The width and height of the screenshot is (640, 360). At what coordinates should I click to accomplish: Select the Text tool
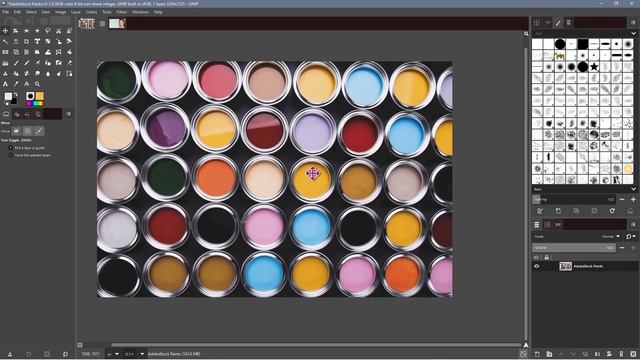(x=5, y=84)
